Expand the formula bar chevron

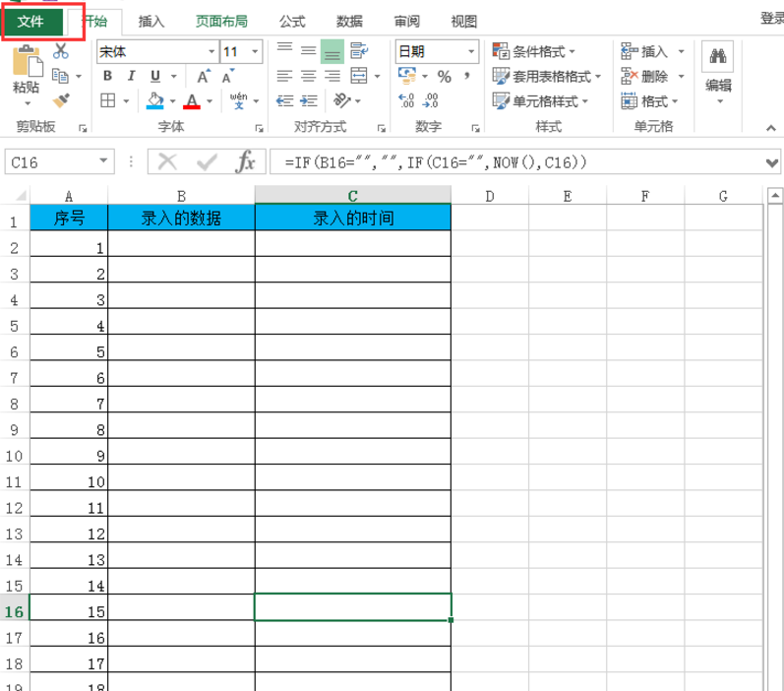coord(772,162)
